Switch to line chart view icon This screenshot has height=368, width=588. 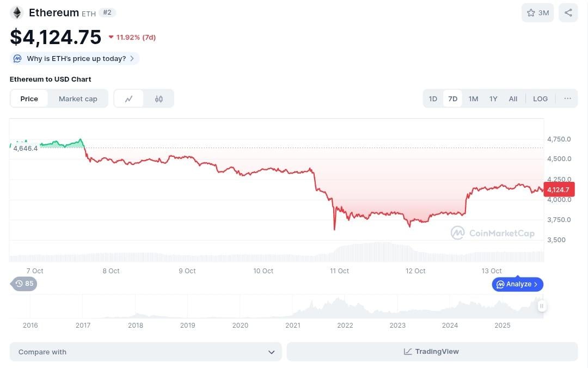click(x=129, y=99)
